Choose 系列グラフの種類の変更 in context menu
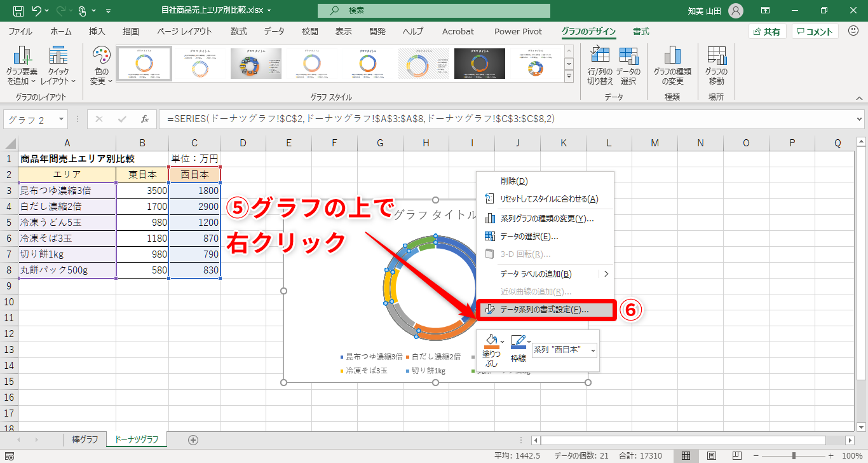Screen dimensions: 868x463 click(x=546, y=219)
